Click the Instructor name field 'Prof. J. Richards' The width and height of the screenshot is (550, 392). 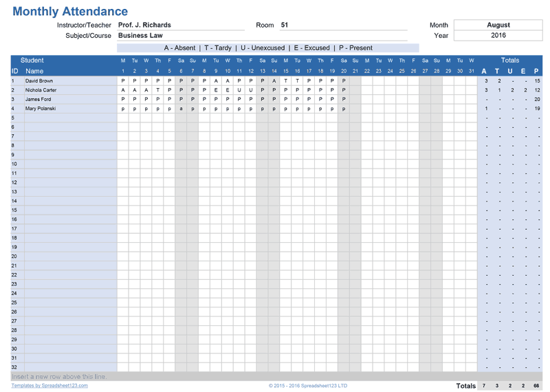[x=144, y=25]
